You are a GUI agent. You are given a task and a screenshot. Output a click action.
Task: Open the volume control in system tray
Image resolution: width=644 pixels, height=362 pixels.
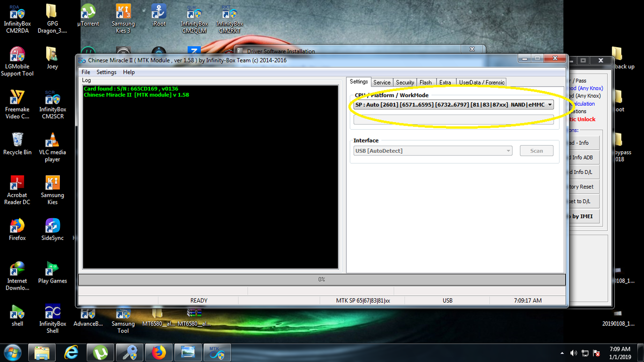574,353
